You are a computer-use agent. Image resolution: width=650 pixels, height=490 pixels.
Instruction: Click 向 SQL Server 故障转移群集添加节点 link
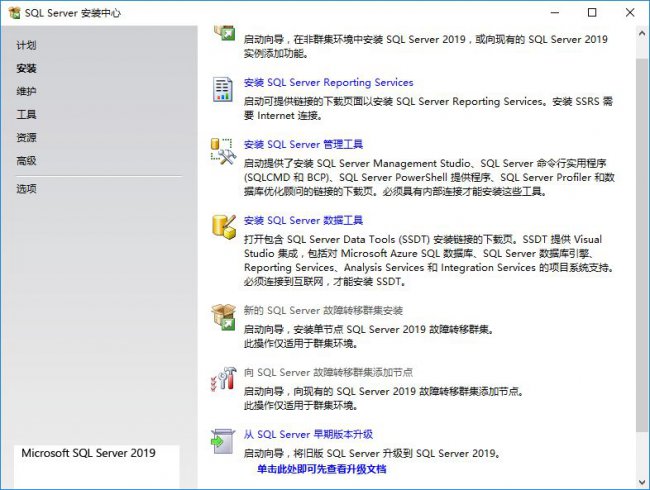(x=328, y=372)
